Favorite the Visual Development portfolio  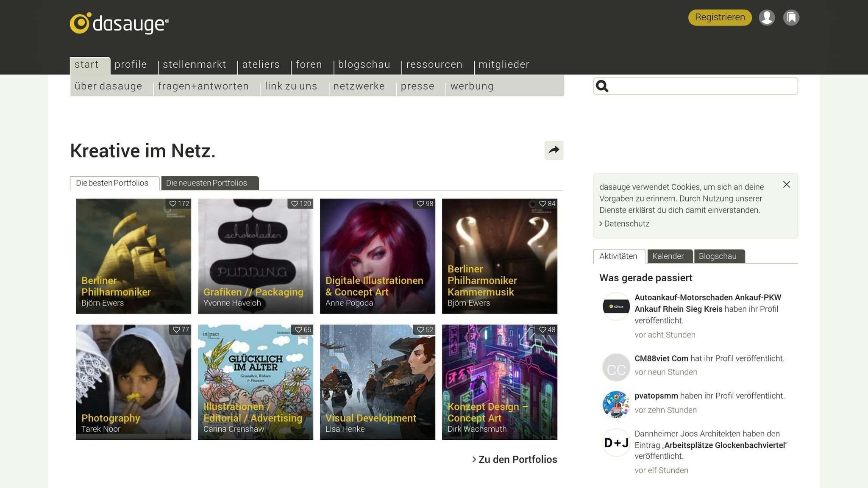click(421, 329)
